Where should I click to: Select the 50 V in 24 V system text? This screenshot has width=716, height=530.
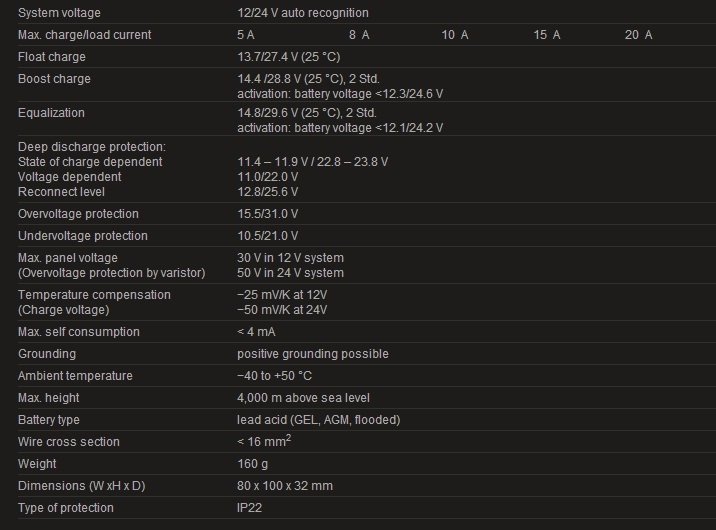(x=290, y=273)
